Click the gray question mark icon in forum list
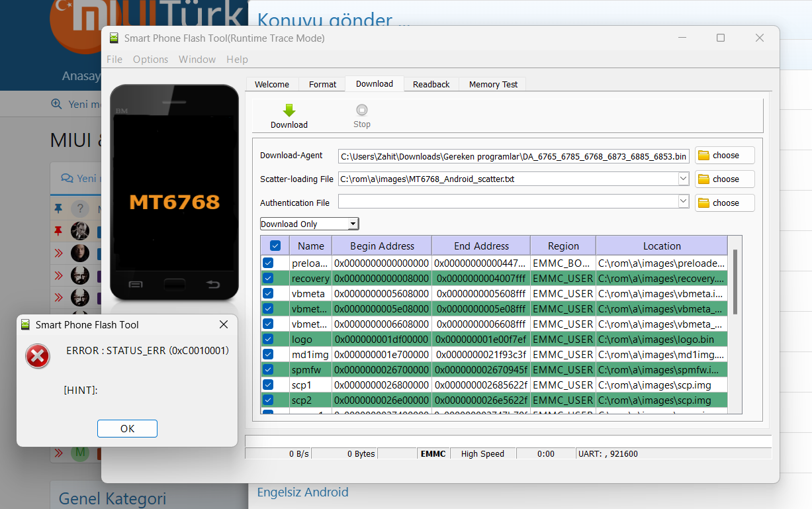Screen dimensions: 812x509 [x=80, y=209]
